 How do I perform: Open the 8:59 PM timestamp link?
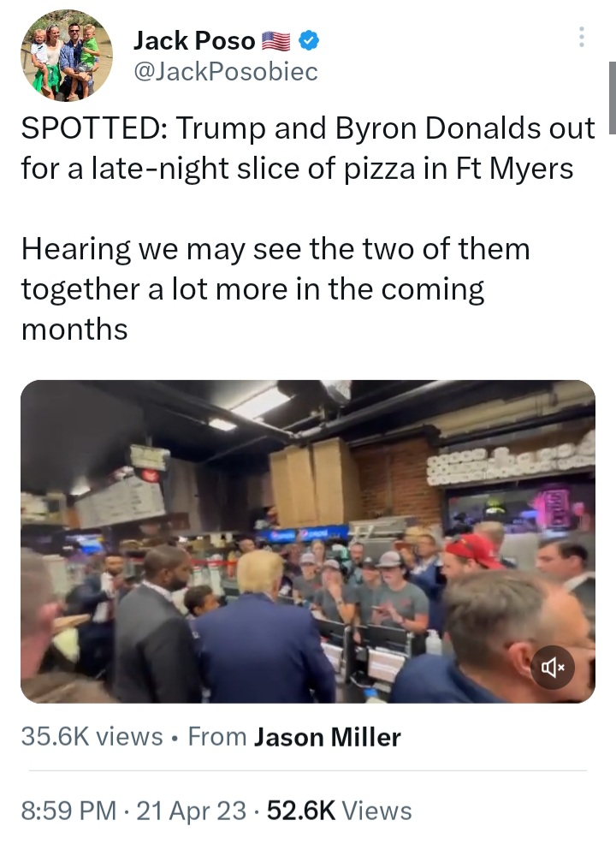pyautogui.click(x=68, y=811)
